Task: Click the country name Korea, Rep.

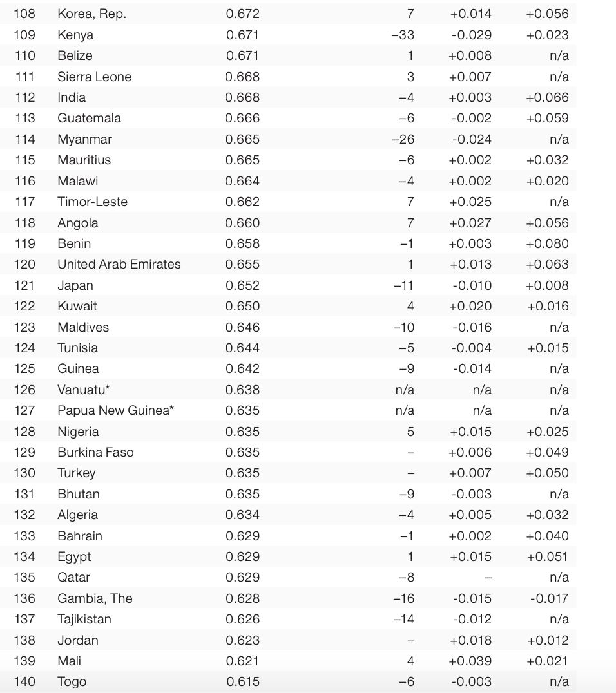Action: click(92, 14)
